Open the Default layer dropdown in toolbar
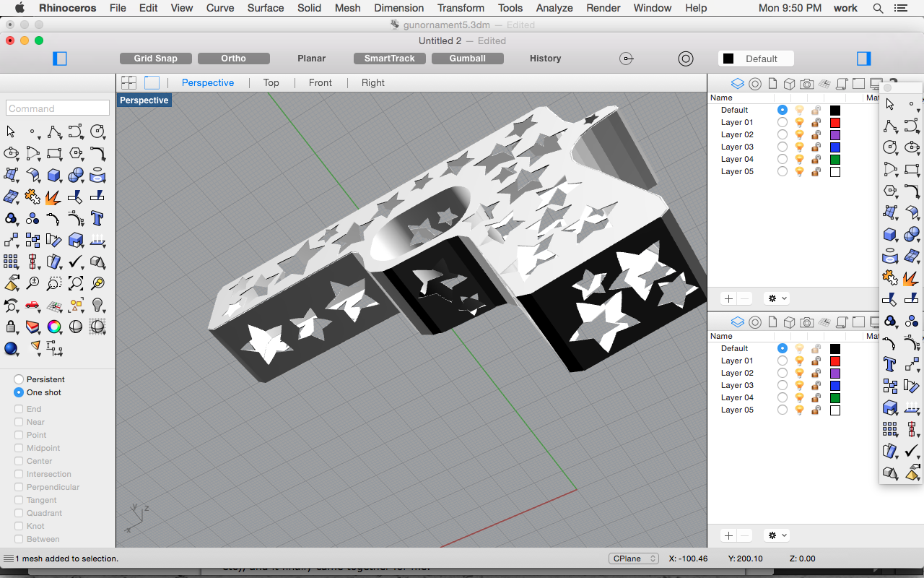Screen dimensions: 924x578 (x=756, y=59)
